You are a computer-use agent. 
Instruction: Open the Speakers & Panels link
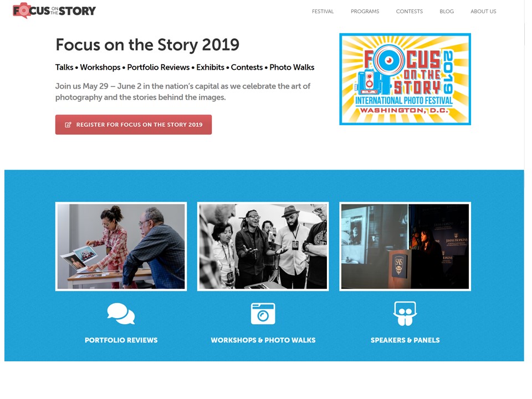405,340
